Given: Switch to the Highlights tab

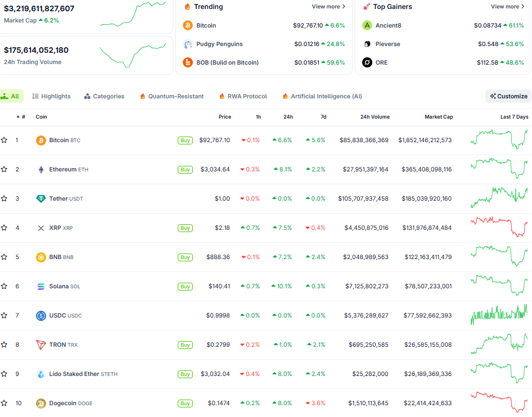Looking at the screenshot, I should tap(51, 97).
